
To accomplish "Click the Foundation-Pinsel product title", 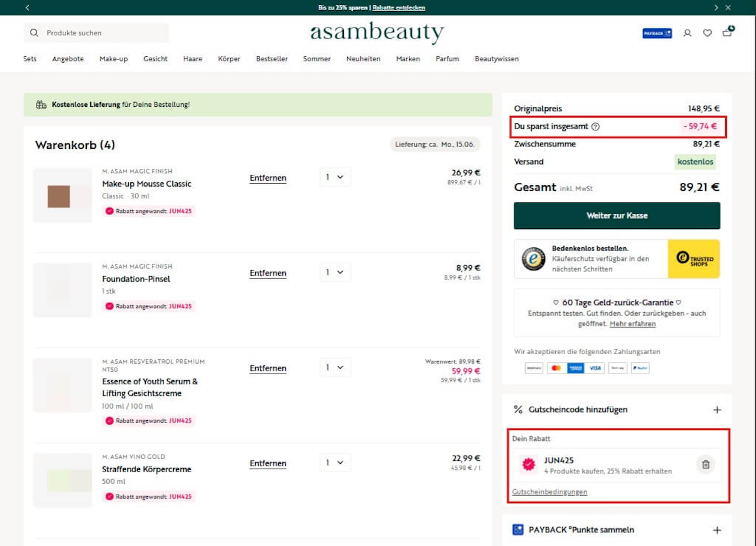I will [x=136, y=279].
